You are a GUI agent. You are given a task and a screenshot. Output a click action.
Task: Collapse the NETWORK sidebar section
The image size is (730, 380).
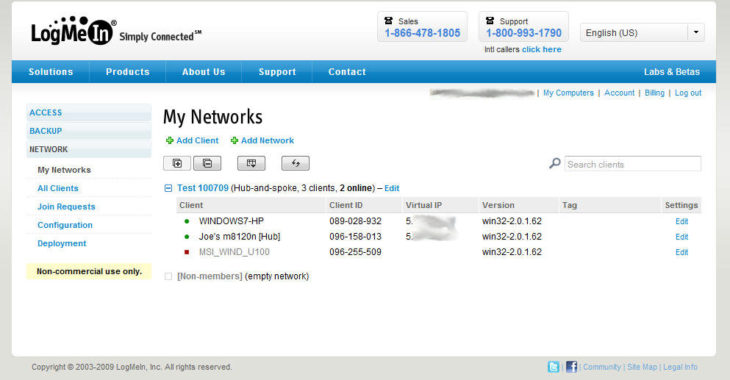click(x=89, y=149)
